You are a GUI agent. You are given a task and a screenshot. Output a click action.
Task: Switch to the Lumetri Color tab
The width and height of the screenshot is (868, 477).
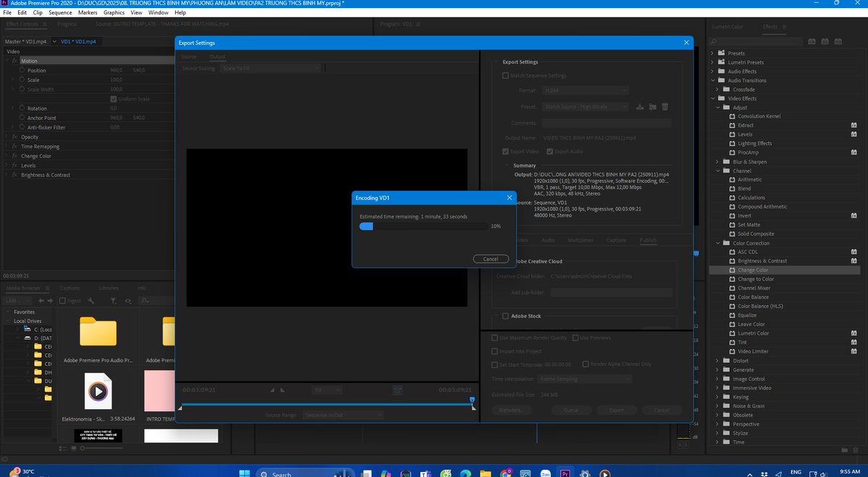click(728, 27)
